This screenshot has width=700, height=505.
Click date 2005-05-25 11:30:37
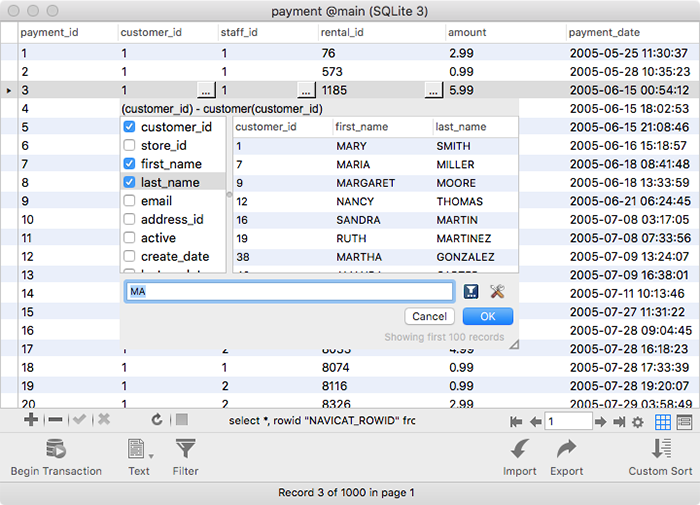[629, 53]
